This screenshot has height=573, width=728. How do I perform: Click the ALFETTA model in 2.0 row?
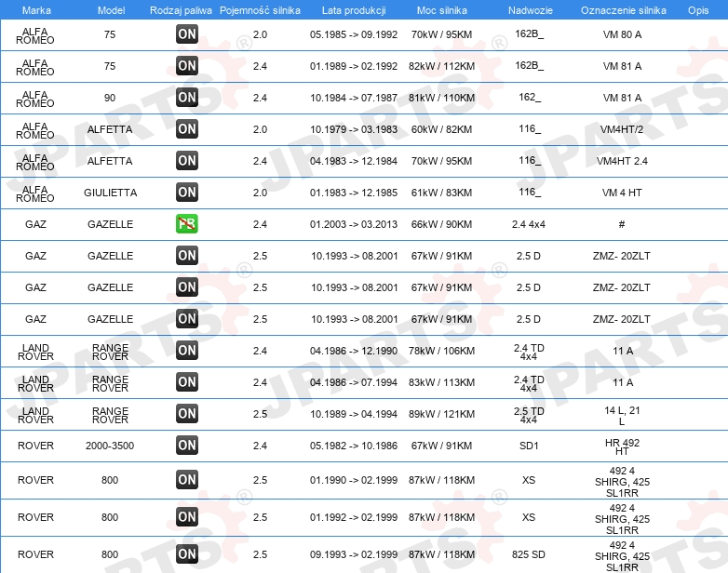click(x=110, y=129)
